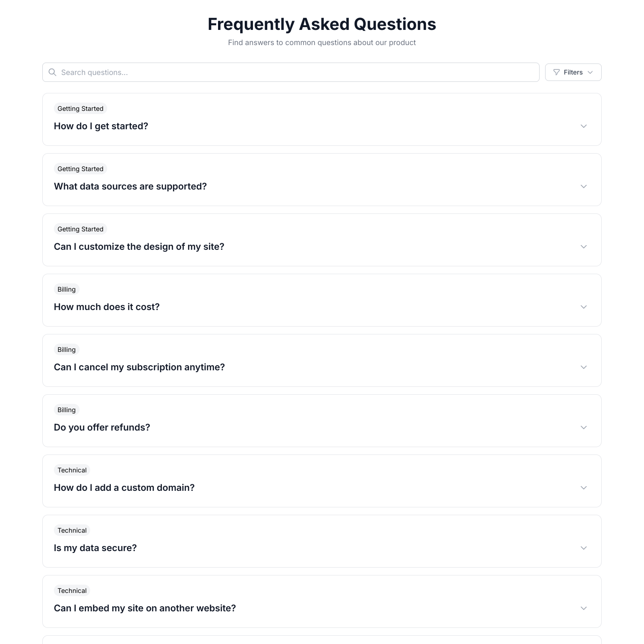
Task: Click the Frequently Asked Questions heading
Action: pos(322,24)
